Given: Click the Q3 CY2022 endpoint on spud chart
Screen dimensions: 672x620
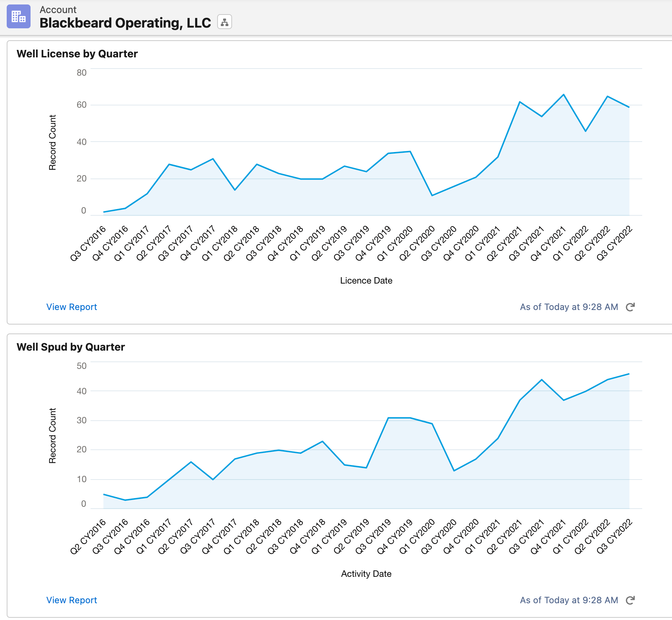Looking at the screenshot, I should click(629, 374).
